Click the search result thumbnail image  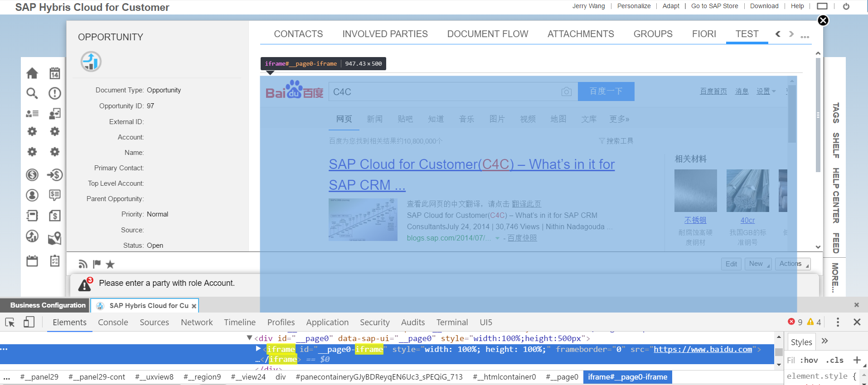(363, 219)
